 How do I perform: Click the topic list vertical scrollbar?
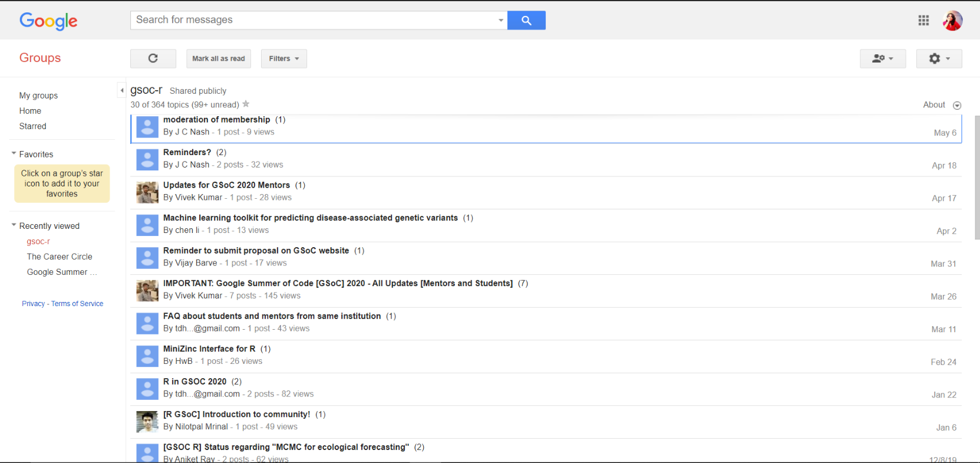[x=976, y=177]
